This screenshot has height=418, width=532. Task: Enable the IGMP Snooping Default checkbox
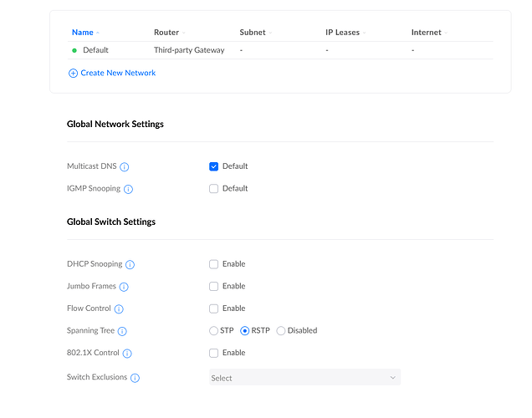tap(214, 189)
